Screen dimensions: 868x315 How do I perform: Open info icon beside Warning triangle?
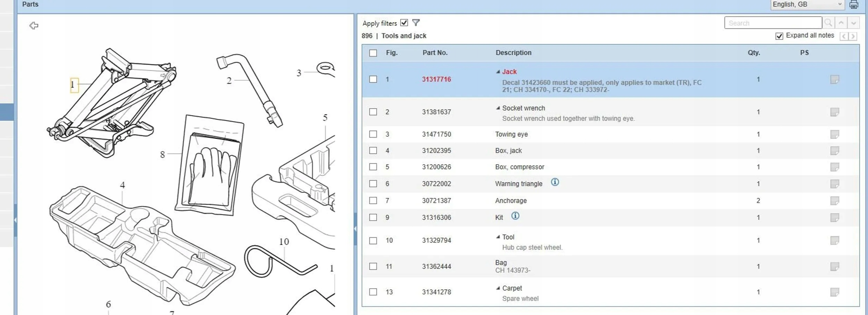555,182
